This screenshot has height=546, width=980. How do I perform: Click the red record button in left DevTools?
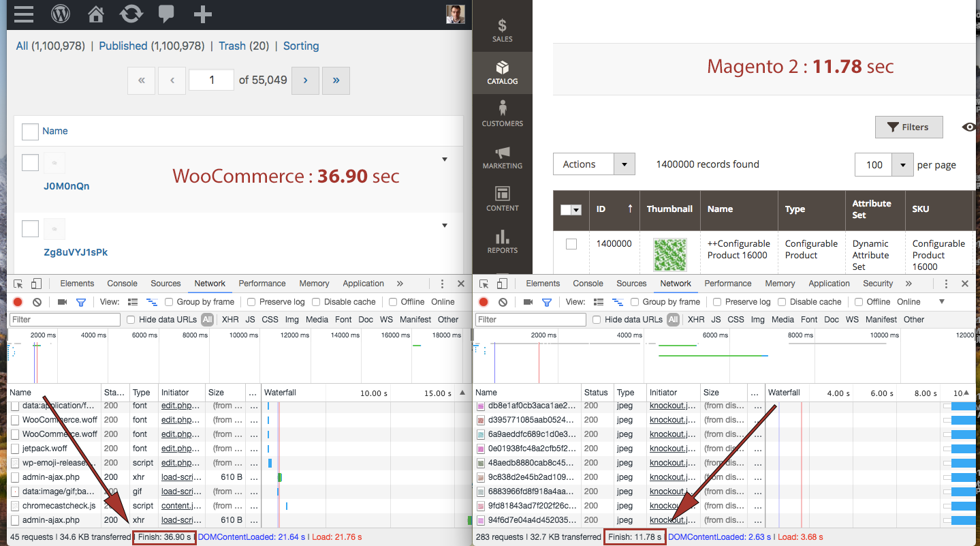18,302
